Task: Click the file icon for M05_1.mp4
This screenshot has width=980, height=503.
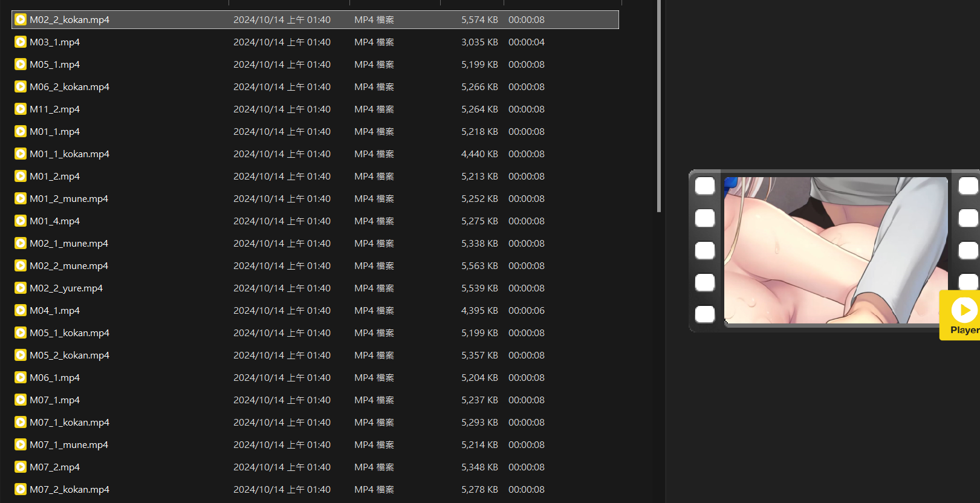Action: [x=21, y=65]
